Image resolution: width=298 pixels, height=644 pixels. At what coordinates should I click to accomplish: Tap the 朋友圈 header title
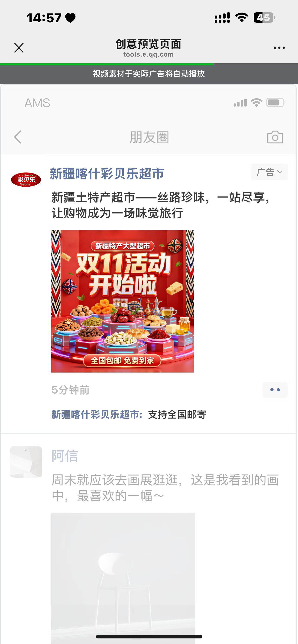149,137
